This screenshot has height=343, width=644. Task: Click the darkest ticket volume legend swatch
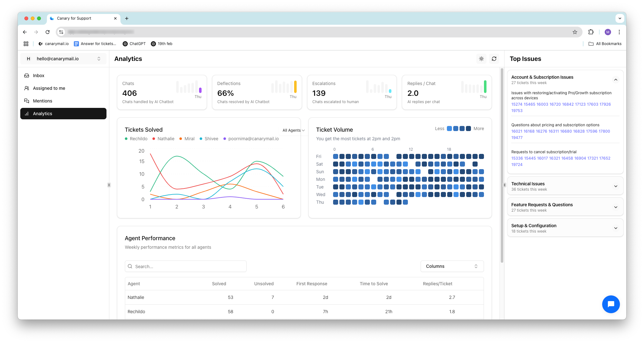tap(468, 129)
